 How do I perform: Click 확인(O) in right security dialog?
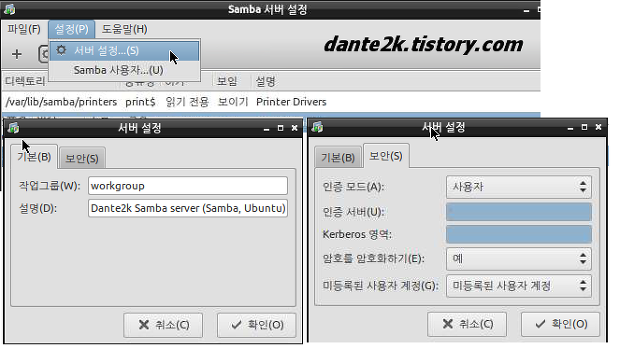point(561,324)
